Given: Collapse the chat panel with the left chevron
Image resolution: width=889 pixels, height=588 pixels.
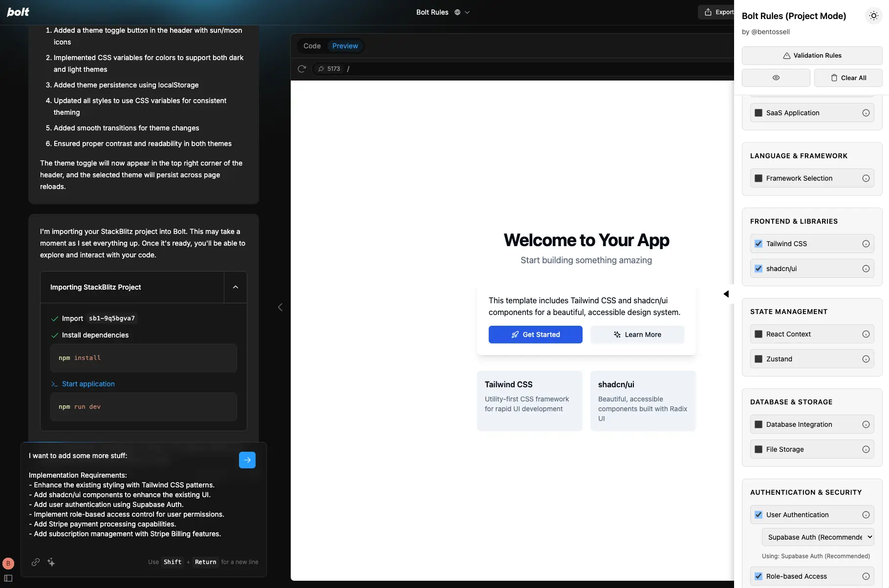Looking at the screenshot, I should click(280, 307).
